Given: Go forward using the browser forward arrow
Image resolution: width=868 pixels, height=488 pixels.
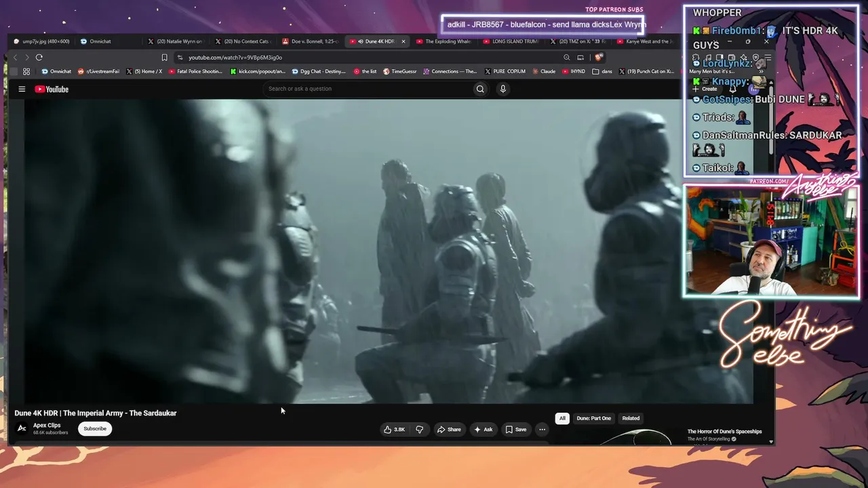Looking at the screenshot, I should 27,58.
